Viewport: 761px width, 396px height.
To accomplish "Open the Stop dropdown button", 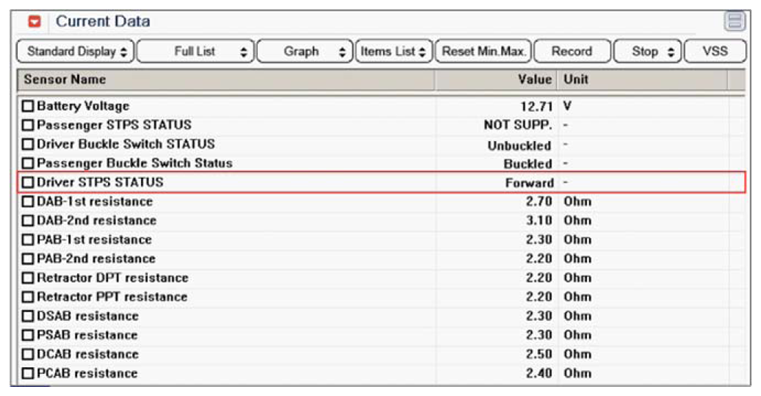I will [648, 51].
